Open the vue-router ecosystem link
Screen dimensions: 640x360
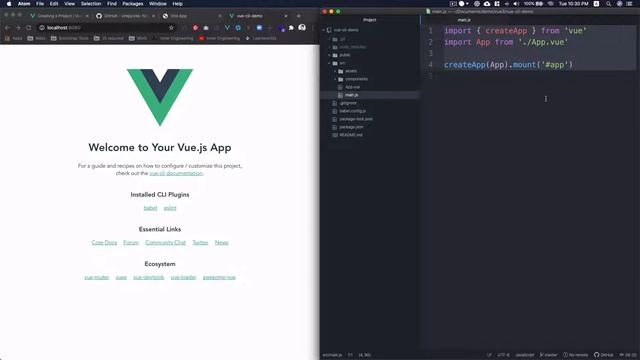coord(97,278)
